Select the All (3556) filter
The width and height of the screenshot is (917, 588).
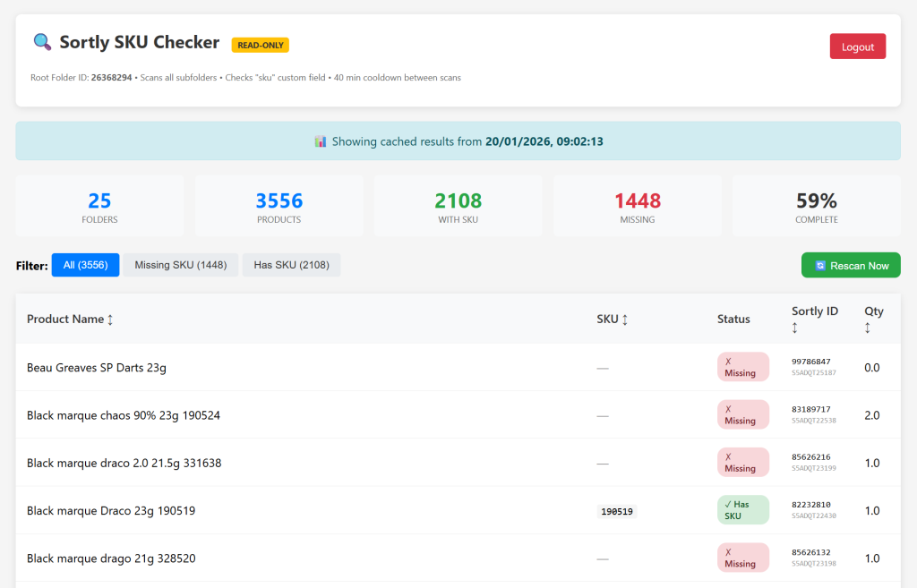coord(85,265)
